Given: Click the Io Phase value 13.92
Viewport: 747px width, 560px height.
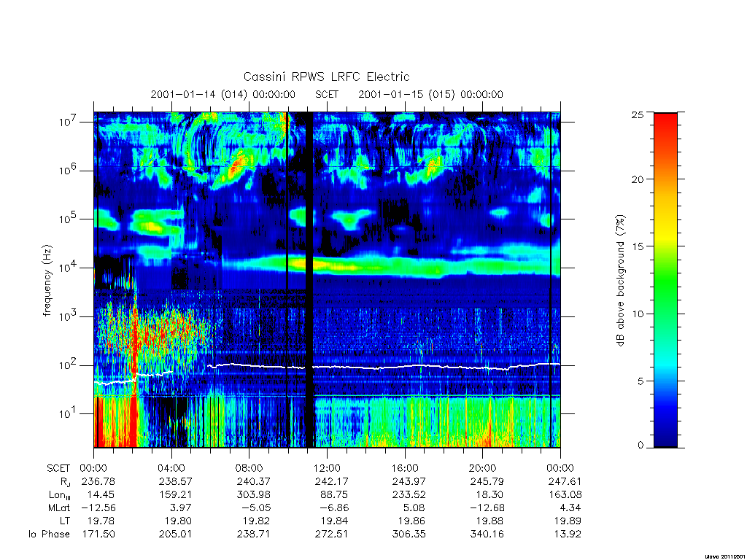Looking at the screenshot, I should (568, 534).
